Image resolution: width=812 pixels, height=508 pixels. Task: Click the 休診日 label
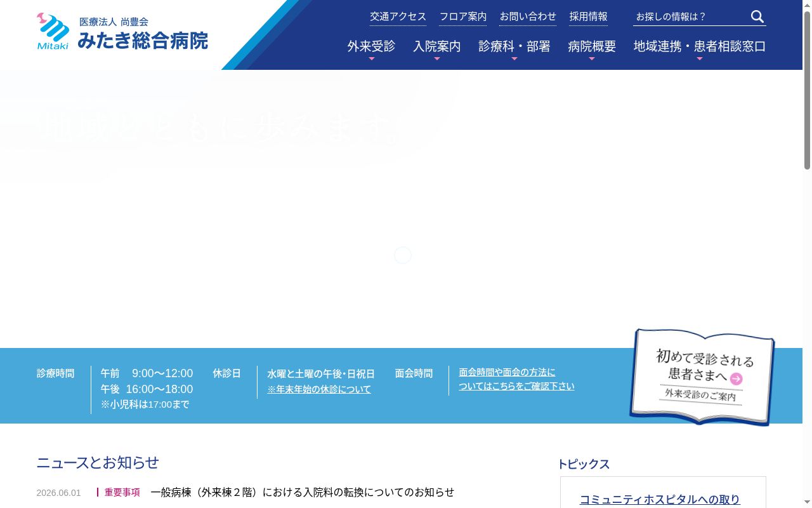tap(226, 373)
